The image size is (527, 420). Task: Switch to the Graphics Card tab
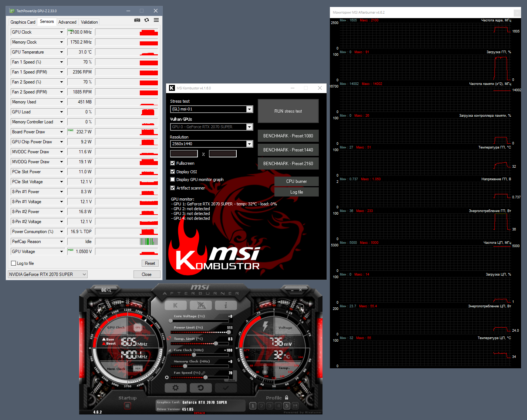(23, 22)
